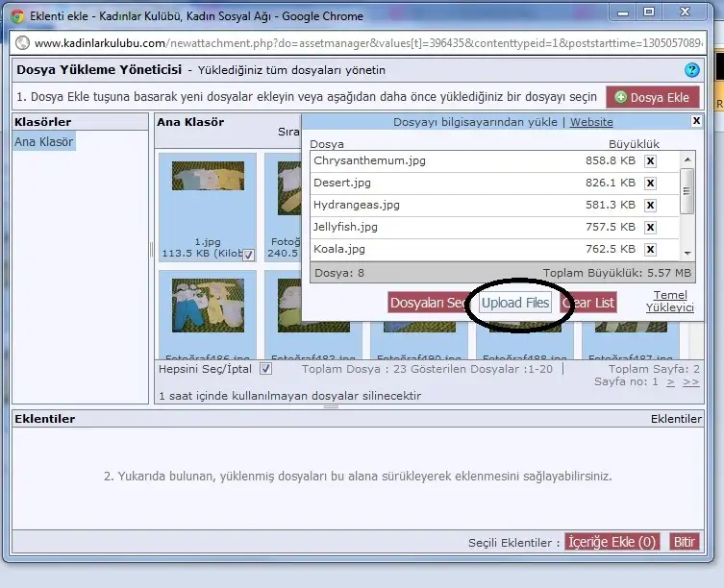Image resolution: width=724 pixels, height=588 pixels.
Task: Click the Bitir button
Action: [x=685, y=542]
